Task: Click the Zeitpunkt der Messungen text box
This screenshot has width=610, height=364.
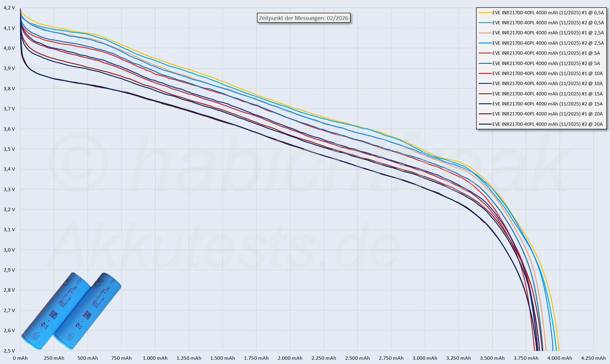Action: [303, 18]
